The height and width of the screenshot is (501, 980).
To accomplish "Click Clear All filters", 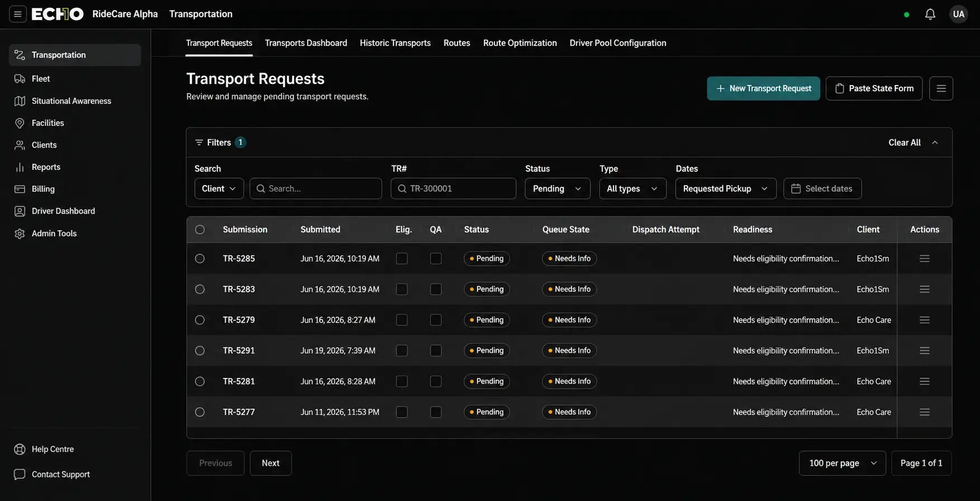I will (904, 143).
